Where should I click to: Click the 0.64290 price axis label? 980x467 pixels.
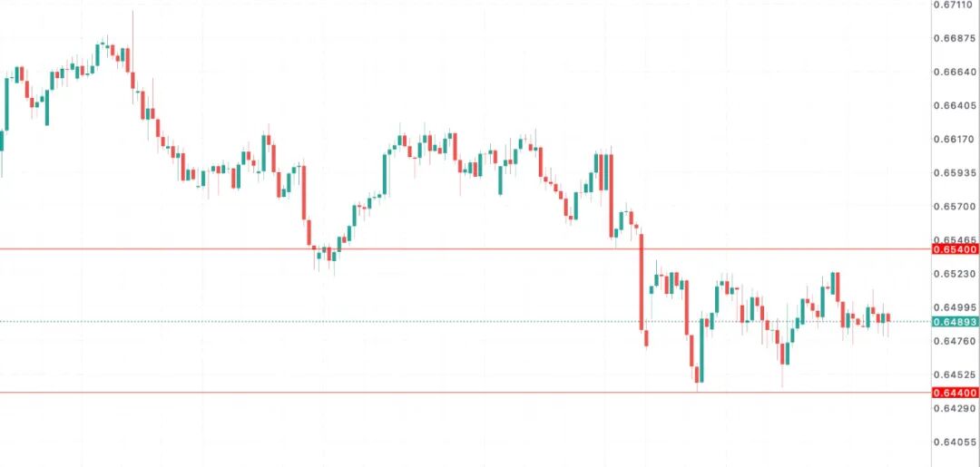tap(955, 407)
